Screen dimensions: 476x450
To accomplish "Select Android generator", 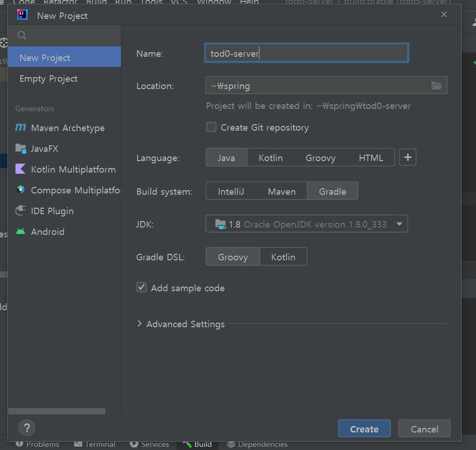I will (64, 232).
